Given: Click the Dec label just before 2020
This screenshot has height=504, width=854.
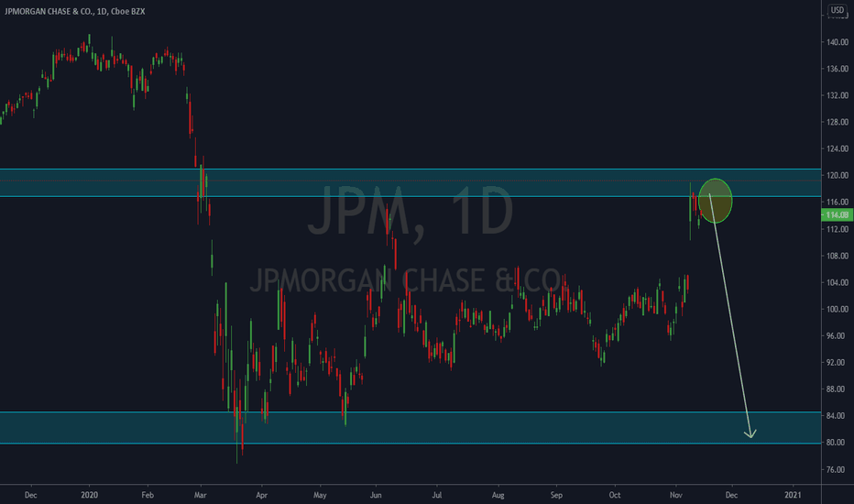Looking at the screenshot, I should click(x=31, y=495).
